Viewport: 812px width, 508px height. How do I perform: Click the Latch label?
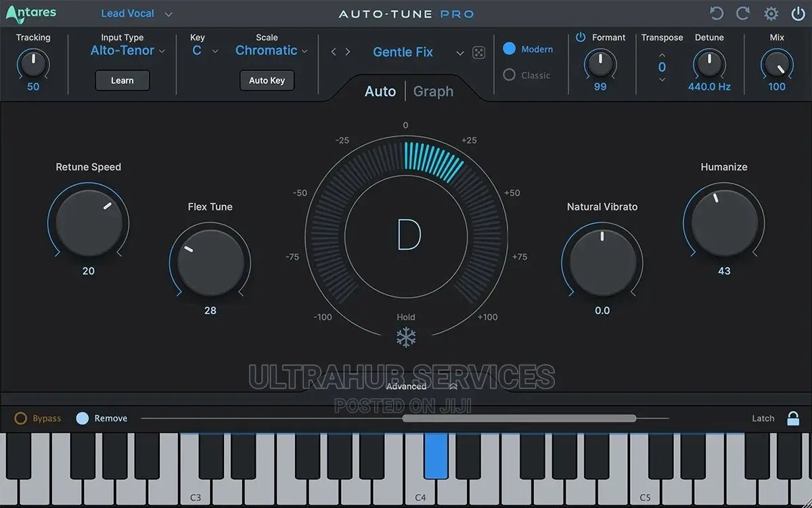coord(763,419)
